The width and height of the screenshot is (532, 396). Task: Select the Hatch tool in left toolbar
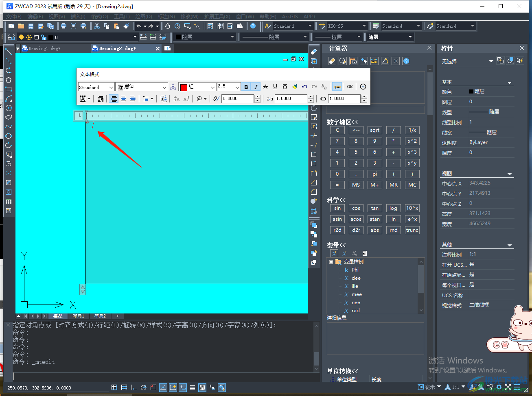9,183
